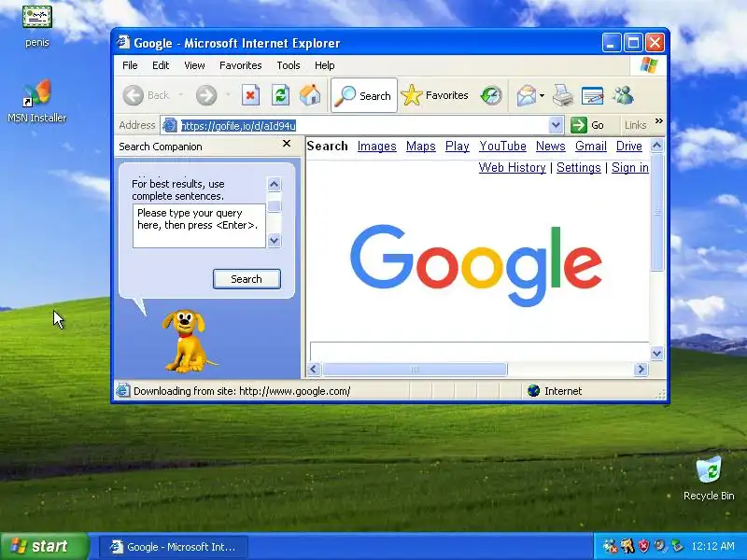Screen dimensions: 747x560
Task: Expand the Links toolbar chevron
Action: click(x=659, y=121)
